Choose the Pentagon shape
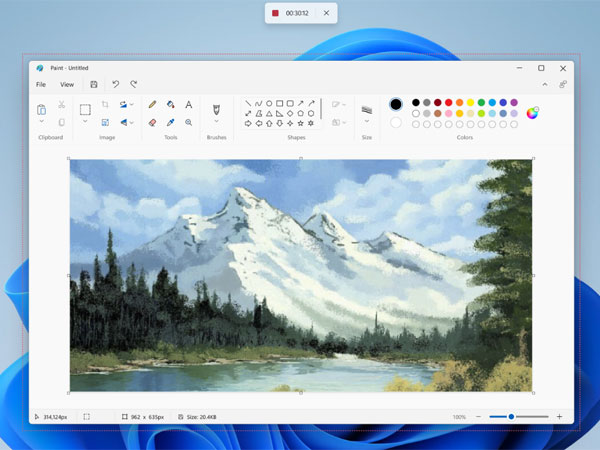600x450 pixels. point(301,113)
